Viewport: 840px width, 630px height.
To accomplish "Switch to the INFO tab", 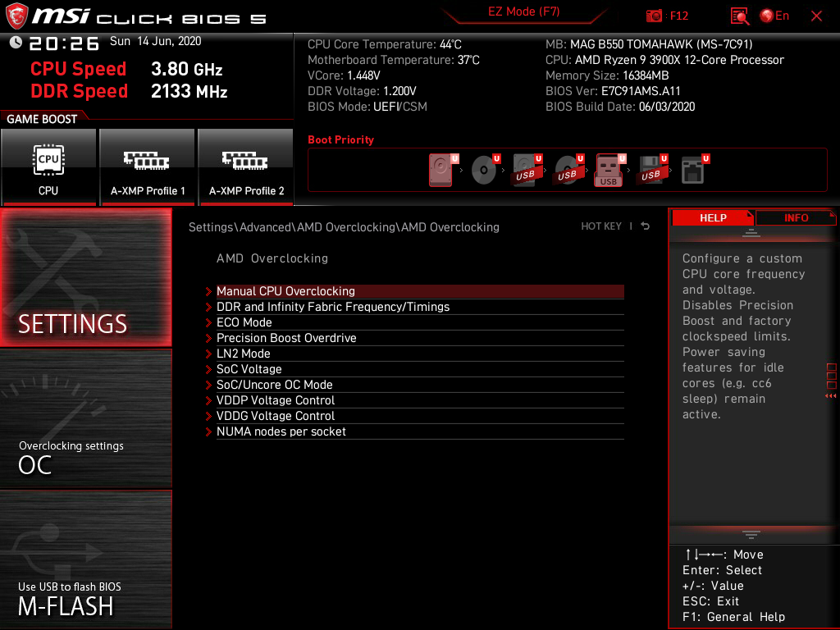I will 796,218.
